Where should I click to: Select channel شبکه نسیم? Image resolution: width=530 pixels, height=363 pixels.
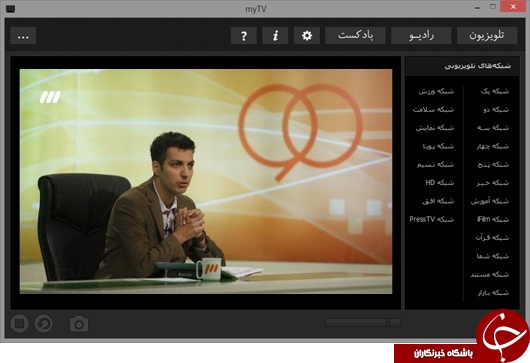click(x=435, y=165)
